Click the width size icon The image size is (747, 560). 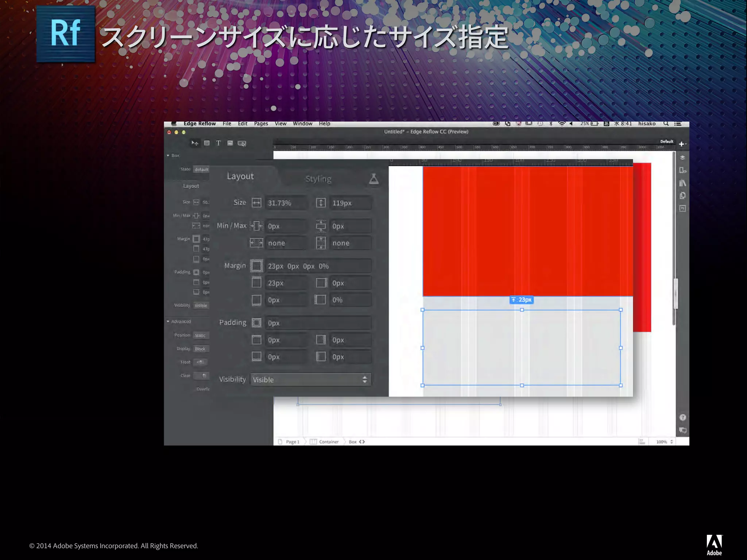(256, 203)
